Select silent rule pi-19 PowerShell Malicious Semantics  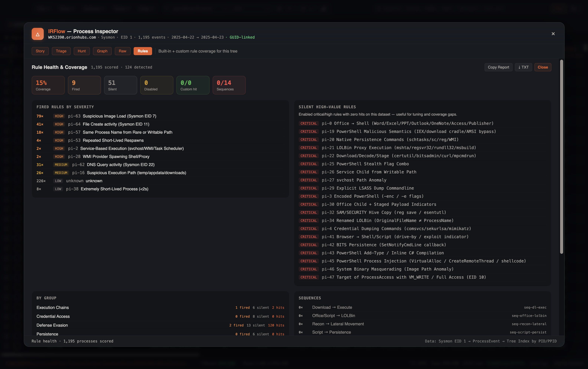[x=423, y=131]
